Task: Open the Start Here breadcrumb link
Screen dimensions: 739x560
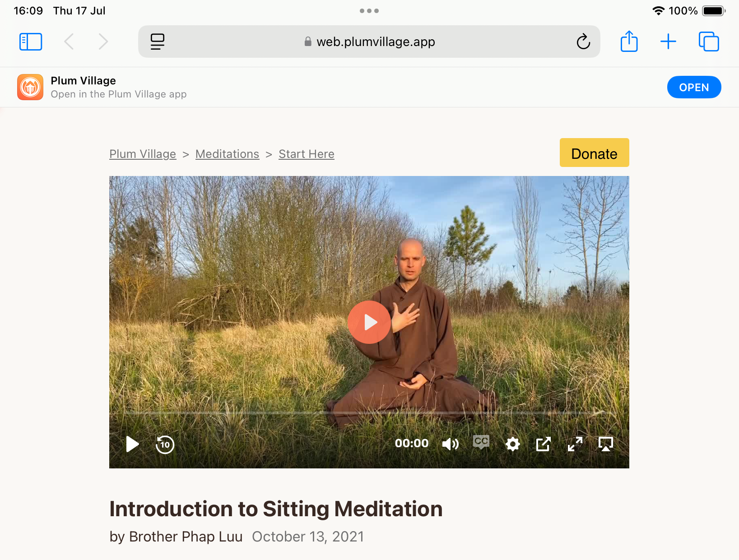Action: pyautogui.click(x=307, y=154)
